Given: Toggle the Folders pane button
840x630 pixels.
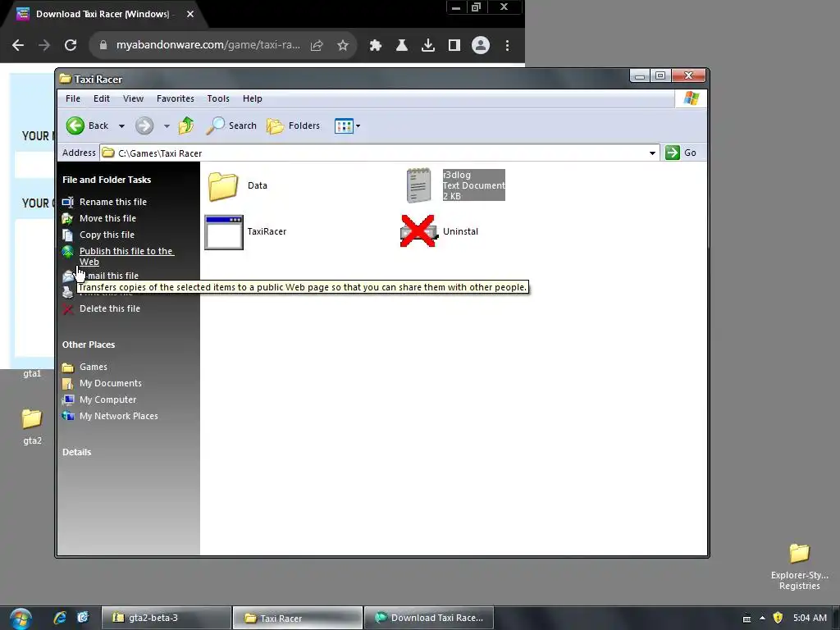Looking at the screenshot, I should click(294, 126).
